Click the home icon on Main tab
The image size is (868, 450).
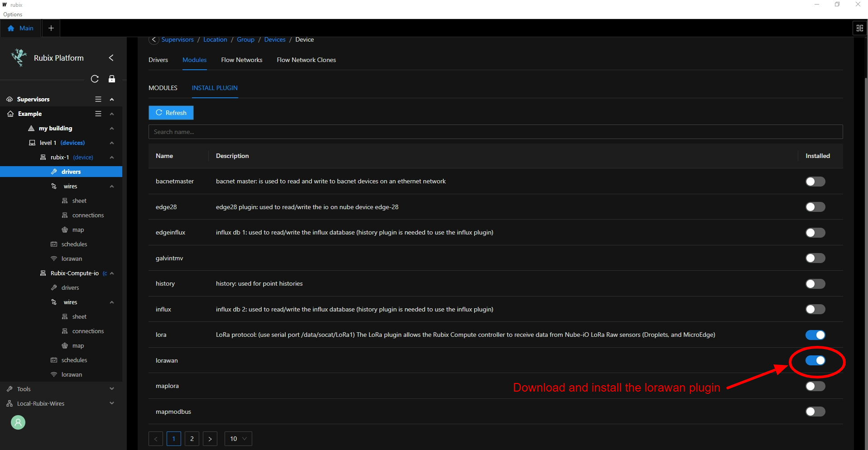click(x=11, y=28)
